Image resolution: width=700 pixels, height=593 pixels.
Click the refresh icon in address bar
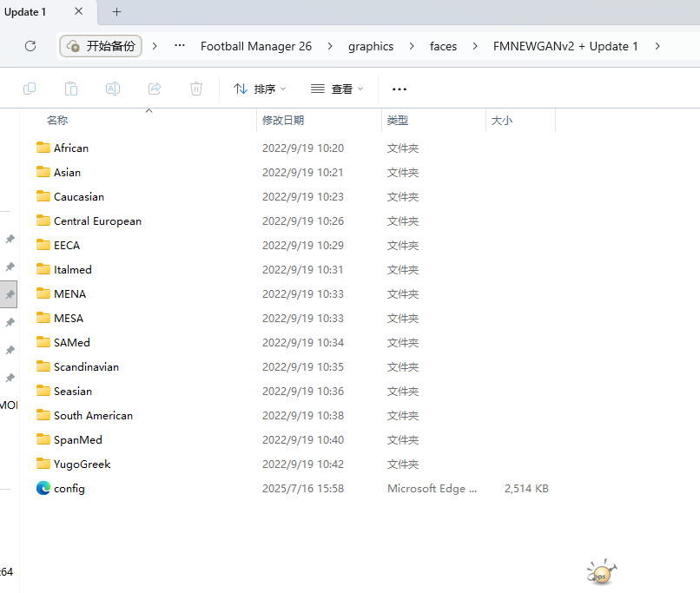click(x=30, y=46)
